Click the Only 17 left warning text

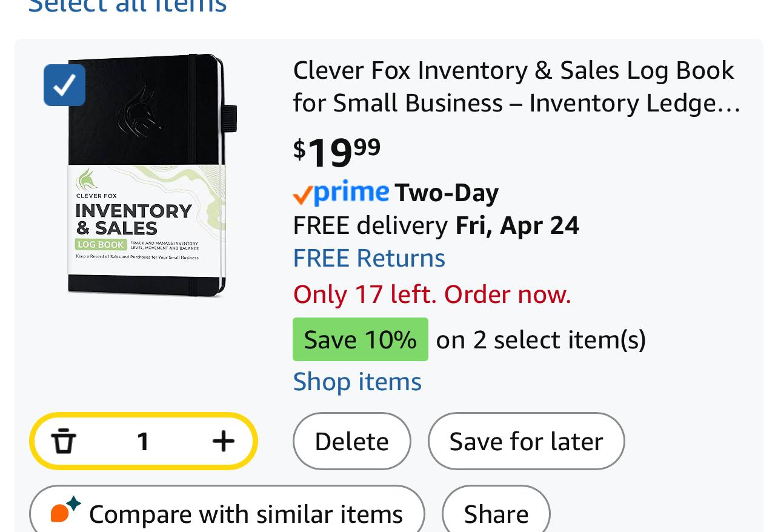(432, 294)
